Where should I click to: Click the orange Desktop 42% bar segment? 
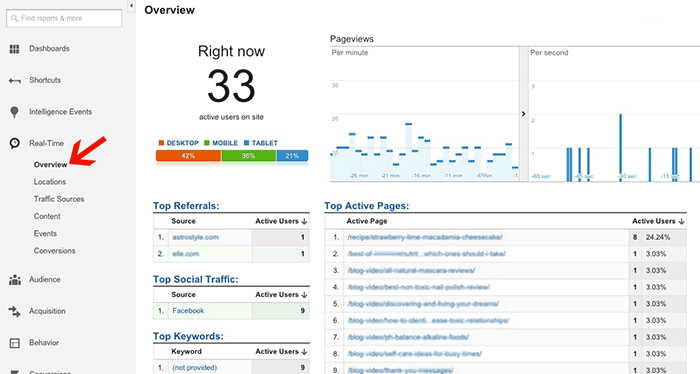click(x=188, y=156)
